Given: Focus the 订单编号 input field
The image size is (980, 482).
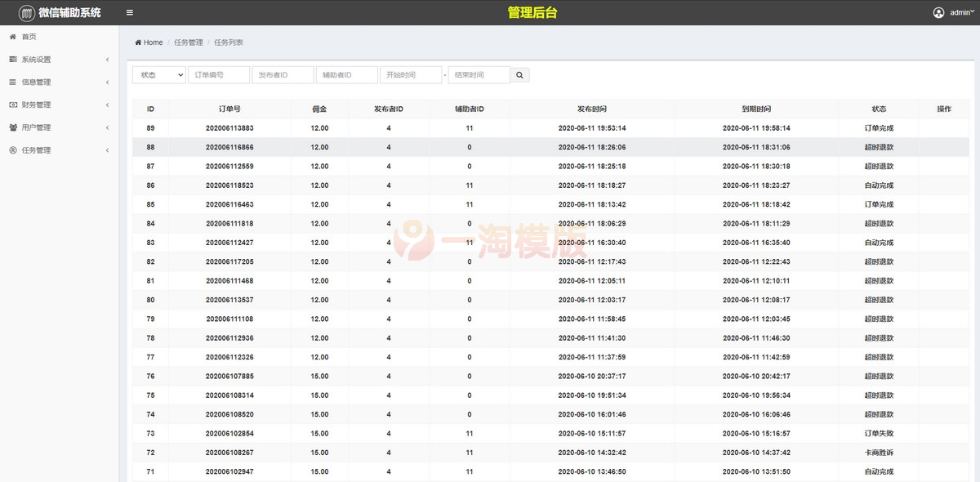Looking at the screenshot, I should 219,75.
